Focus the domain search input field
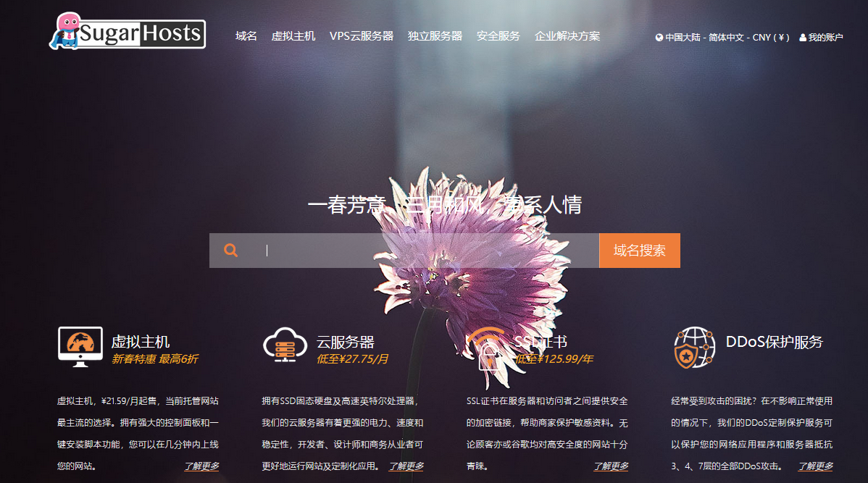 (x=427, y=251)
